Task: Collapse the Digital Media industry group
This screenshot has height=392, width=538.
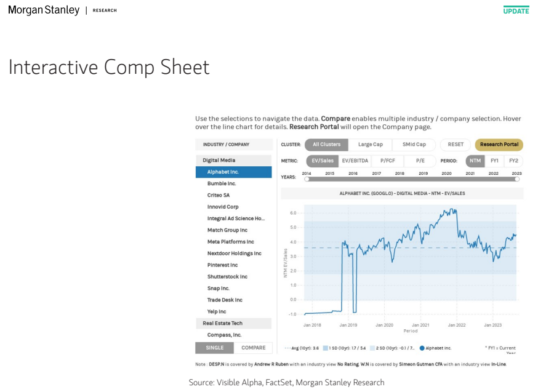Action: coord(234,160)
